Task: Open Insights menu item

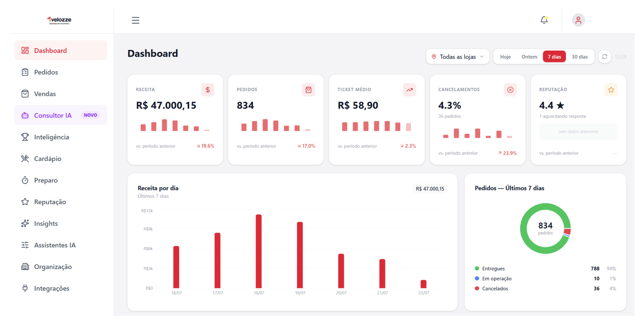Action: tap(61, 223)
